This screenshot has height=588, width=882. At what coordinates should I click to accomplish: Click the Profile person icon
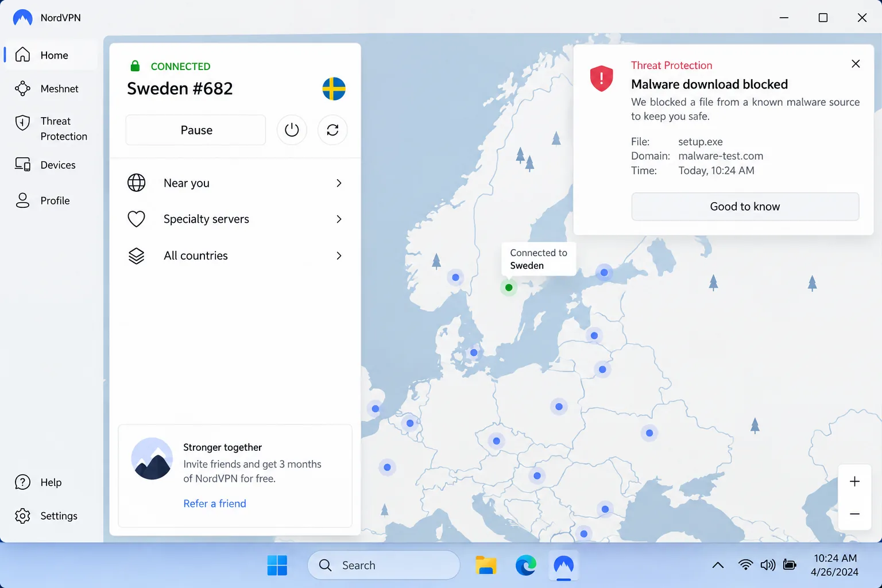click(x=22, y=200)
